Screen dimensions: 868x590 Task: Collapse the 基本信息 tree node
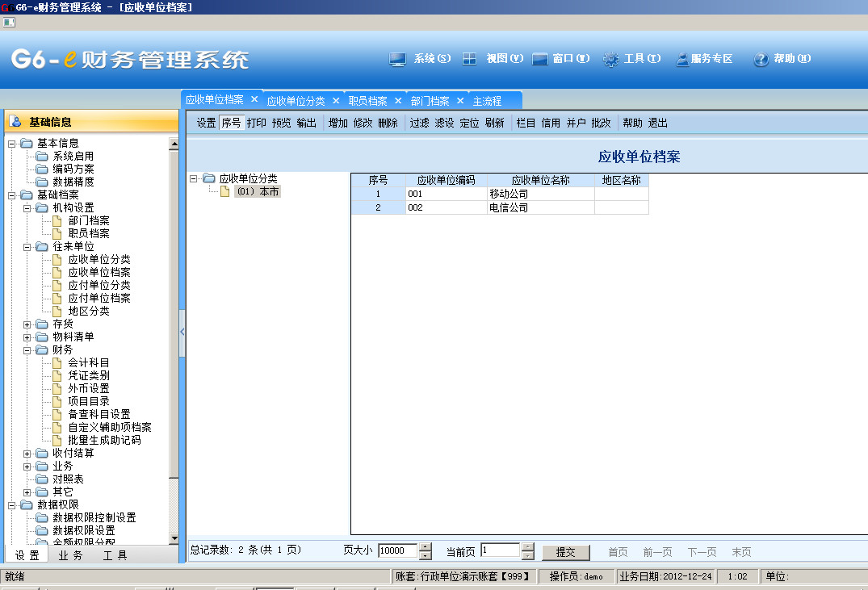(12, 144)
